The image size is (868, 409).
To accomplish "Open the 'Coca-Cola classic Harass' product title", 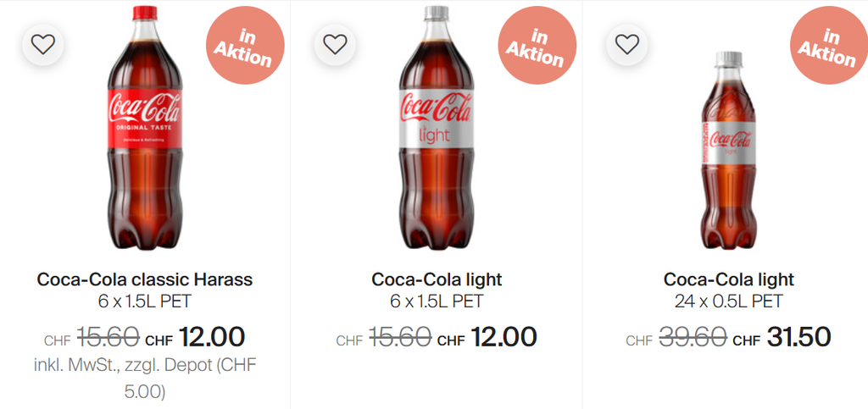I will [x=145, y=279].
